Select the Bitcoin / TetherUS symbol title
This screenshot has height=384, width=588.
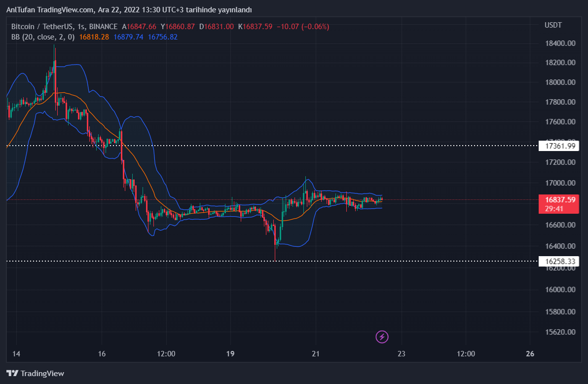(42, 27)
